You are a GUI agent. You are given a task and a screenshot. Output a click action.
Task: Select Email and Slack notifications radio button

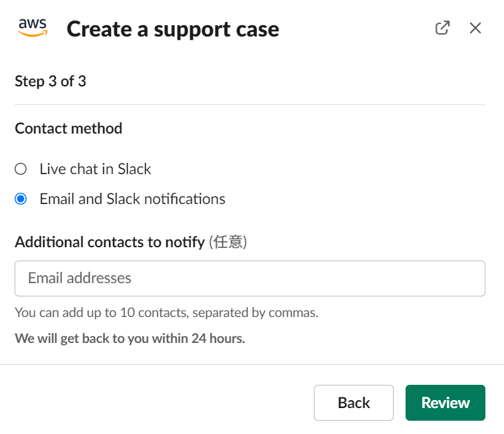coord(21,199)
